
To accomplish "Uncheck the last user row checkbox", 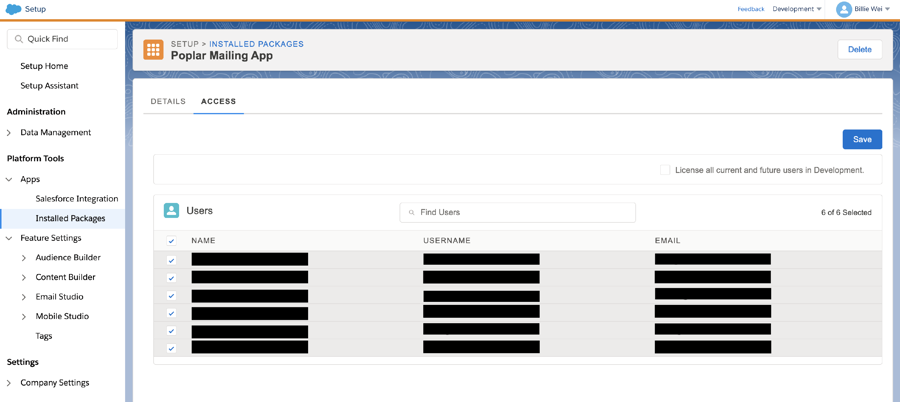I will [x=171, y=348].
